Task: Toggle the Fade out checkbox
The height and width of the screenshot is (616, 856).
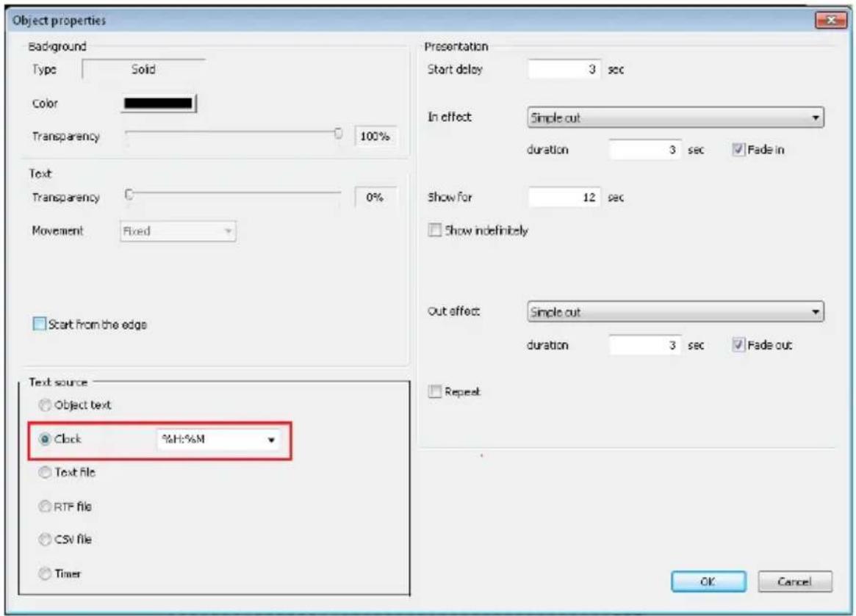Action: (x=738, y=345)
